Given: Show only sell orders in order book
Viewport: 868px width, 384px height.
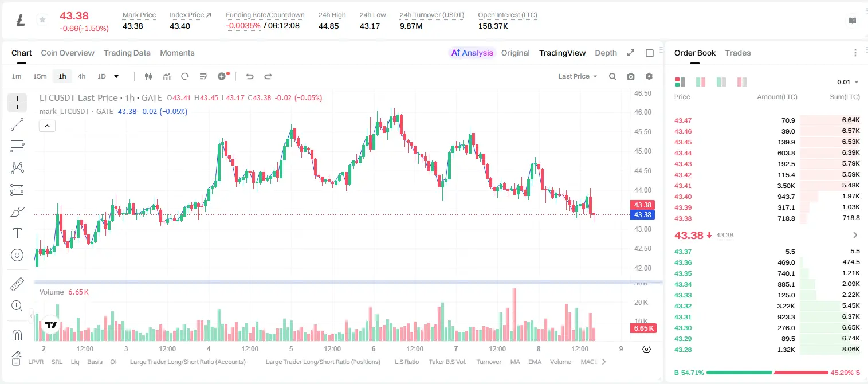Looking at the screenshot, I should 742,82.
